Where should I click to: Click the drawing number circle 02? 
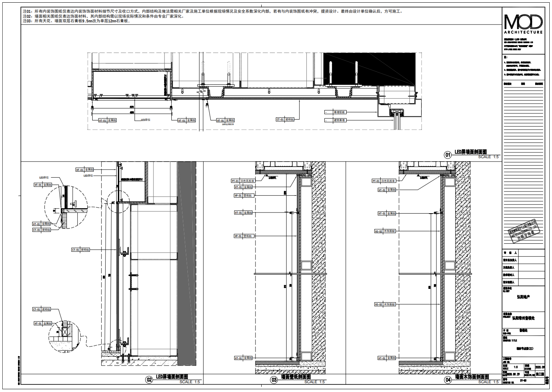coord(149,380)
